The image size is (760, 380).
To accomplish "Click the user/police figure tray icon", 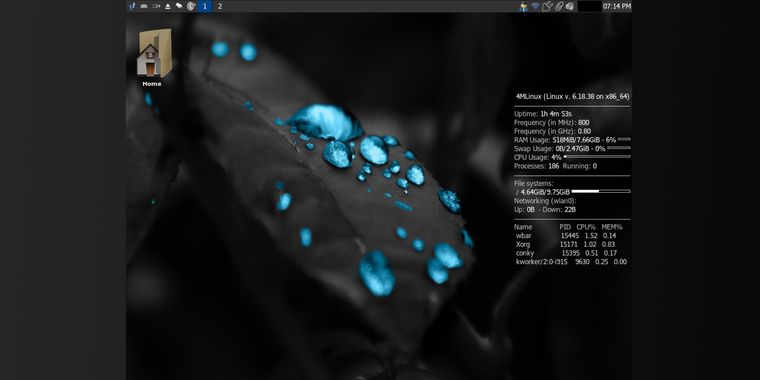I will (x=523, y=6).
